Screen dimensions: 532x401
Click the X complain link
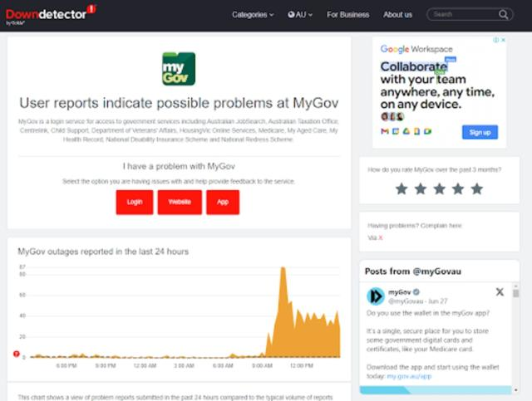381,237
